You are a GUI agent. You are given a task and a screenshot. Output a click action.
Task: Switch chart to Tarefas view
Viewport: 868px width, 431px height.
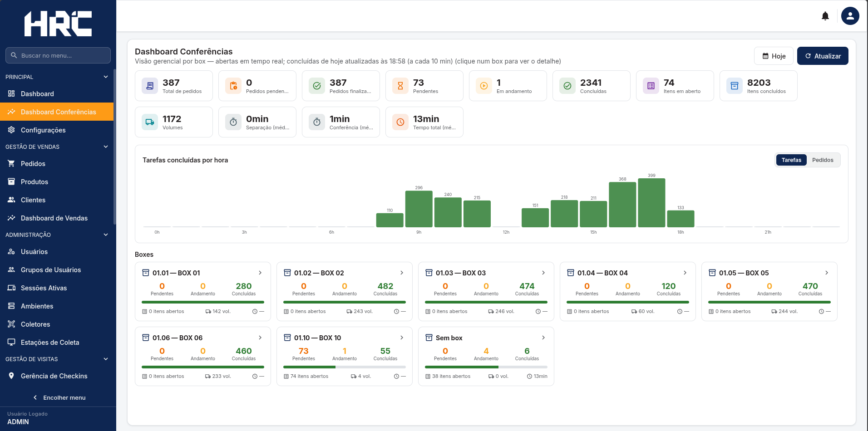791,160
